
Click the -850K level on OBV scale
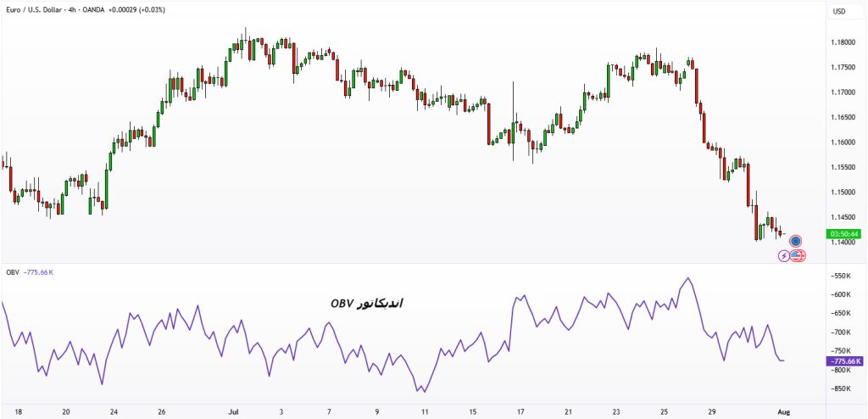[842, 388]
